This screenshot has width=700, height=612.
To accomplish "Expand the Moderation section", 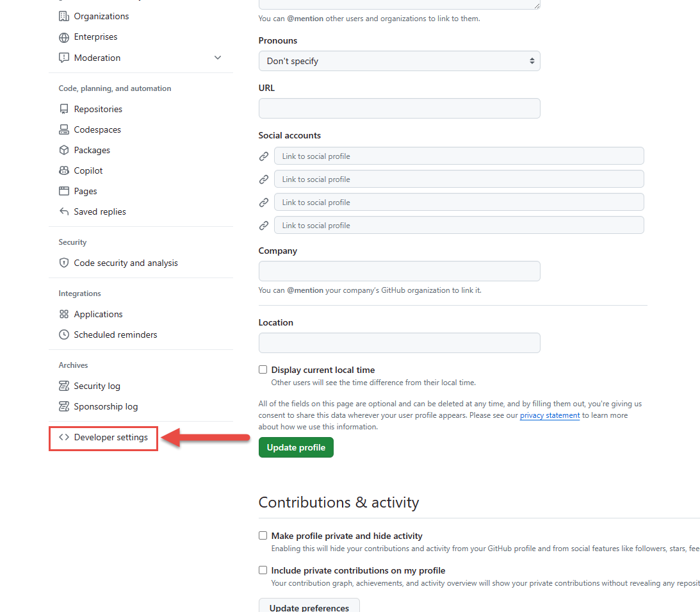I will tap(218, 57).
